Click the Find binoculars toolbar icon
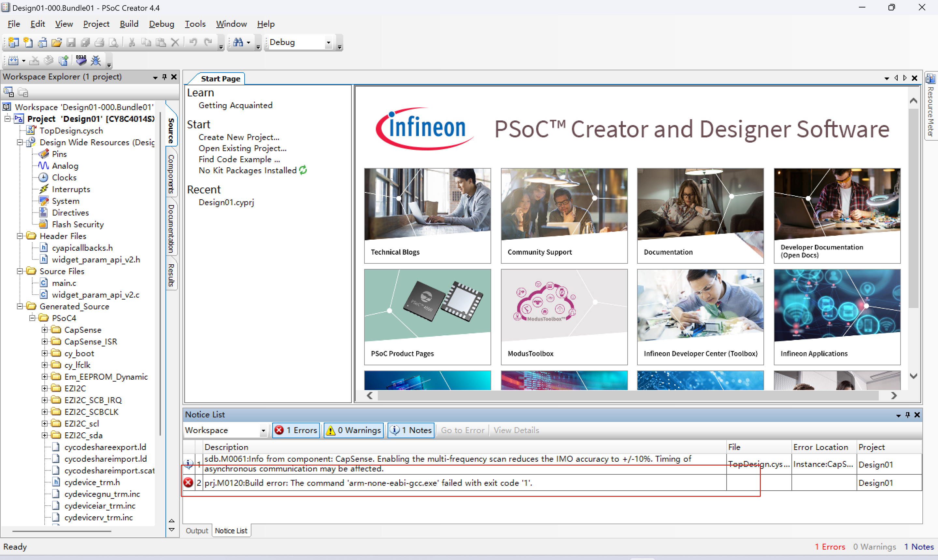938x560 pixels. pos(238,42)
